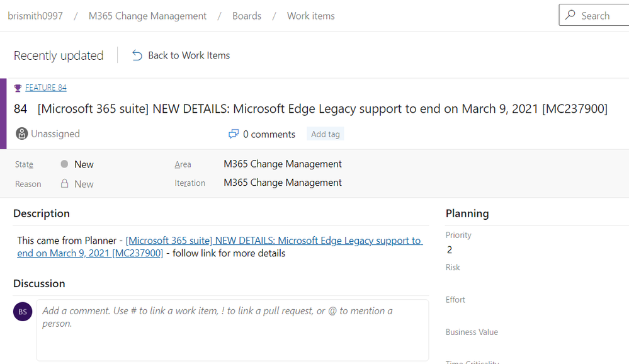
Task: Open the Iteration field value
Action: tap(283, 183)
